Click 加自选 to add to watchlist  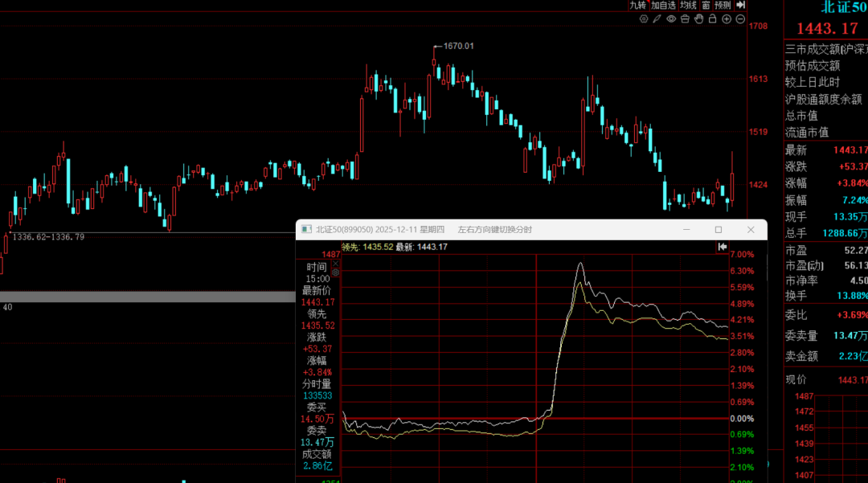tap(662, 5)
